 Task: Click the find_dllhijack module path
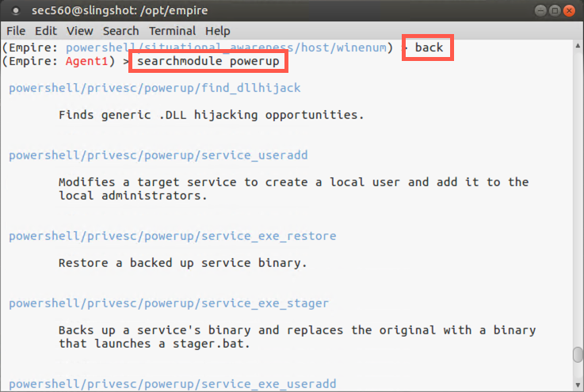[155, 88]
